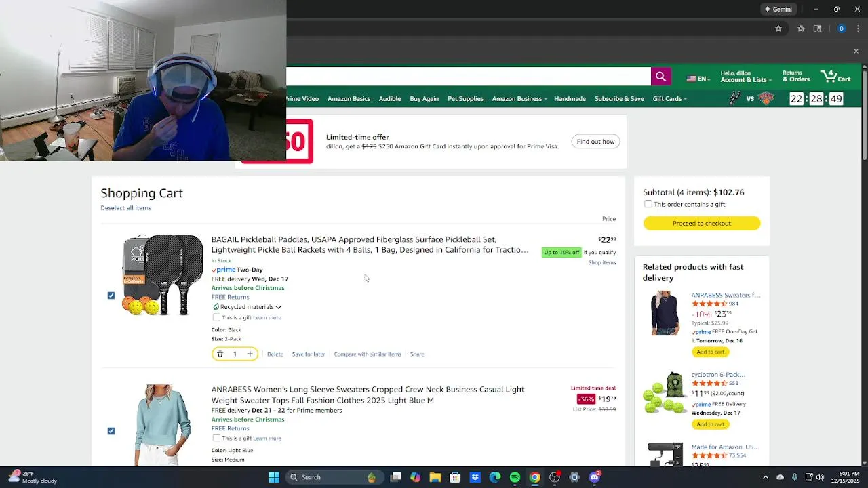The height and width of the screenshot is (488, 868).
Task: Open the EN language dropdown
Action: pyautogui.click(x=698, y=79)
